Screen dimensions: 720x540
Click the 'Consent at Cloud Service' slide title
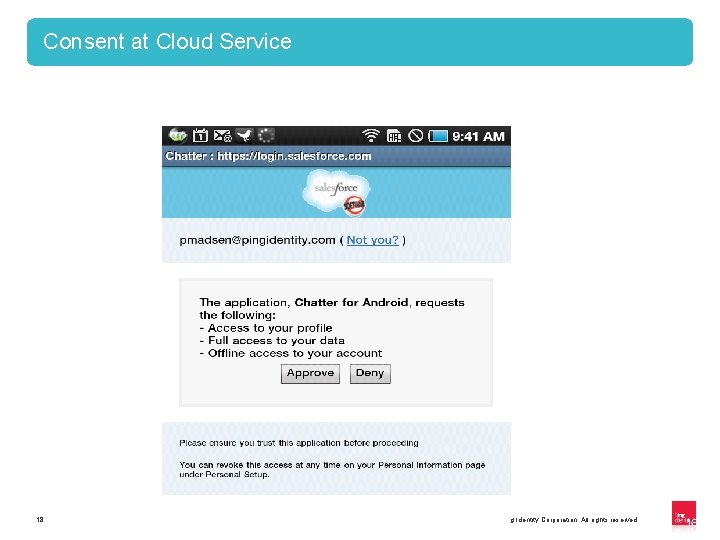(x=167, y=41)
